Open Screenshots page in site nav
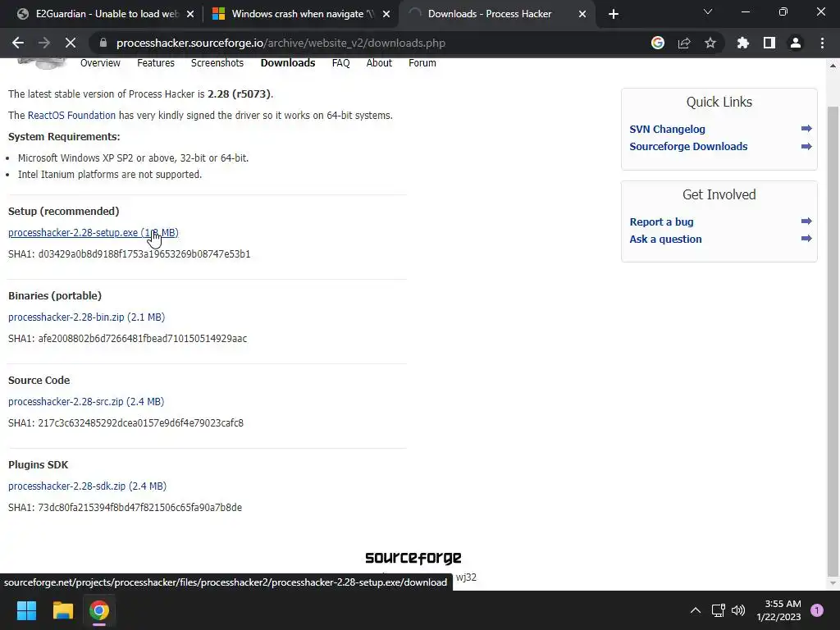 217,63
